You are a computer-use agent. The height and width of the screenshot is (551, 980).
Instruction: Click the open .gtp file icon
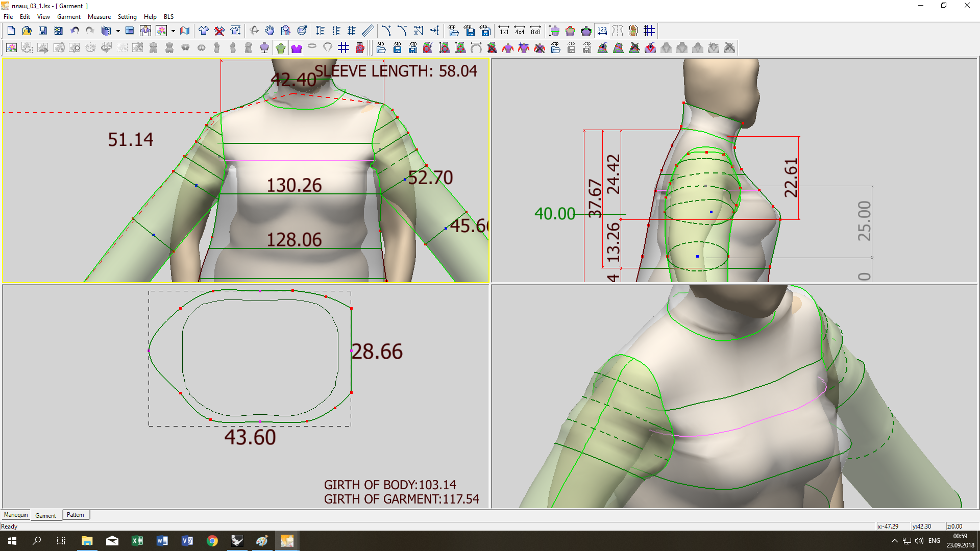pos(453,31)
